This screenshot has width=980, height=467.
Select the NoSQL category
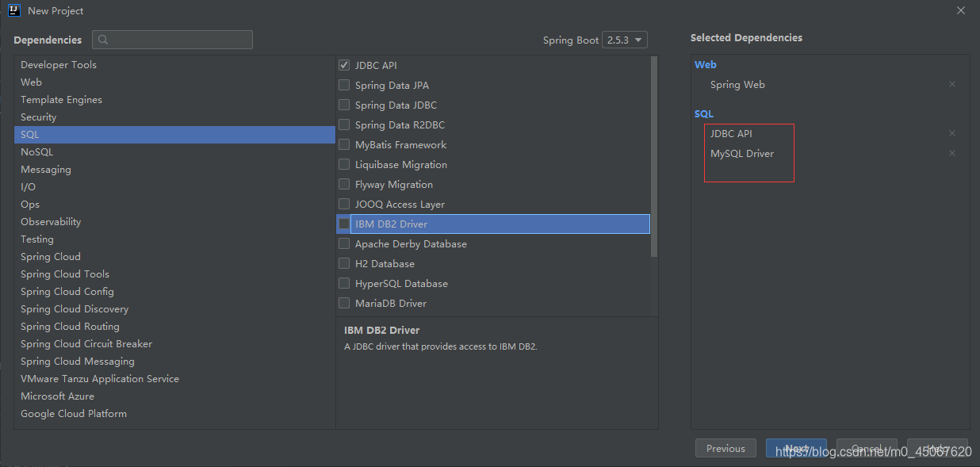coord(174,152)
